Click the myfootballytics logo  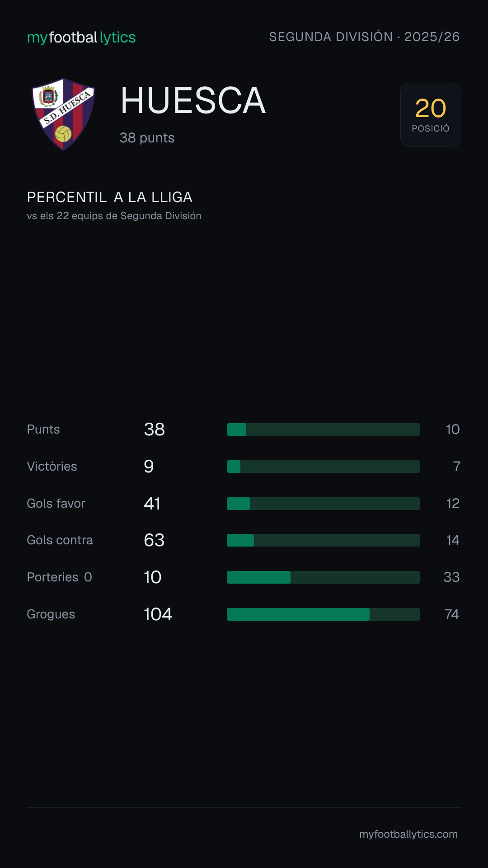click(x=81, y=37)
